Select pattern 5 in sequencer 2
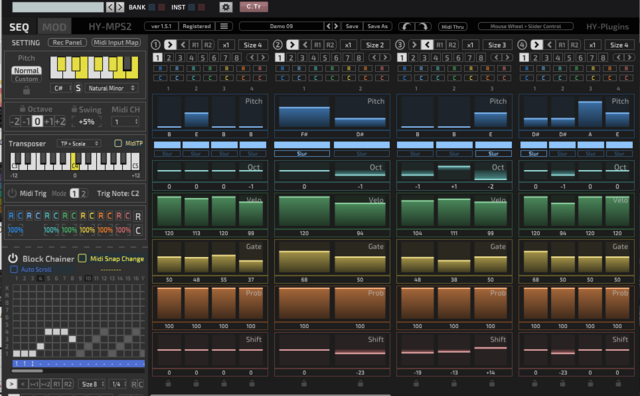640x396 pixels. (x=325, y=58)
